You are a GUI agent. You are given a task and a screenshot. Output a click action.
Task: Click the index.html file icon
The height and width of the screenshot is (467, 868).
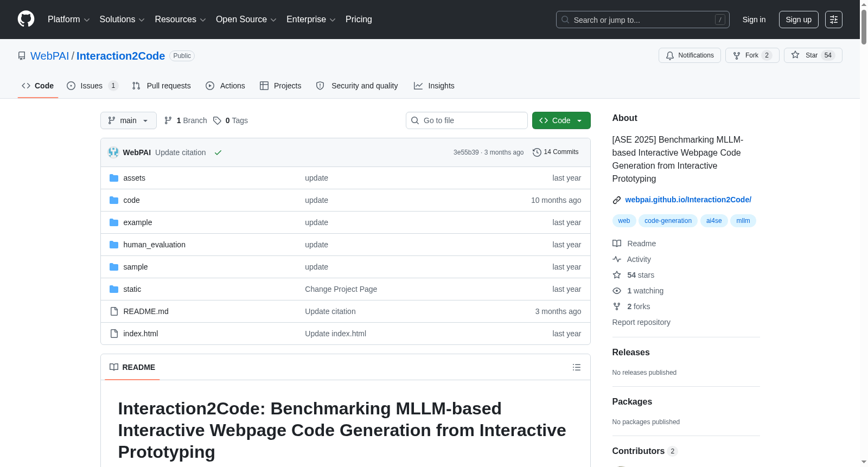coord(114,334)
